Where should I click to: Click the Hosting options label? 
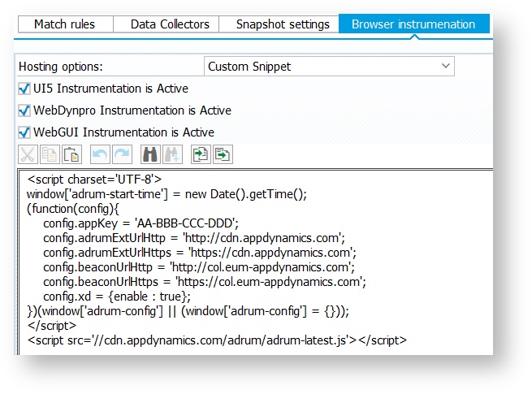[x=61, y=67]
